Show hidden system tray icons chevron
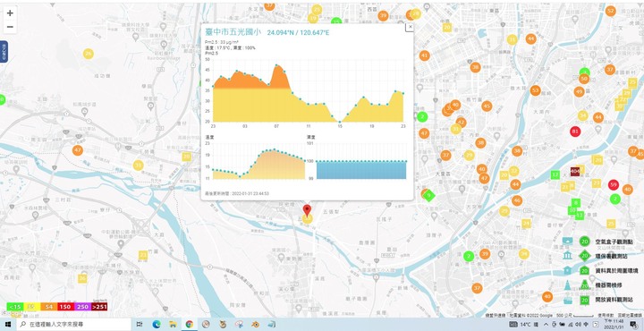 coord(546,325)
